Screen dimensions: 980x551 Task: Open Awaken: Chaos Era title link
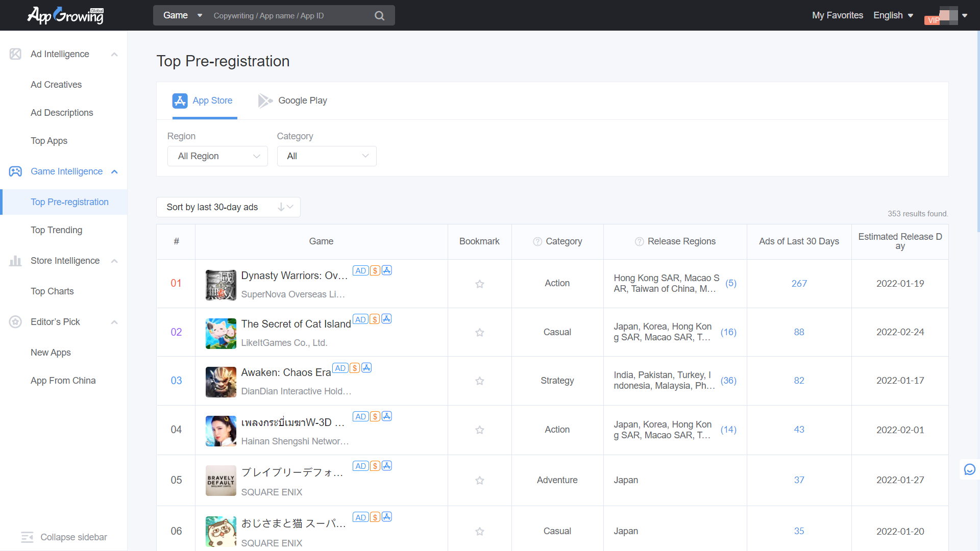tap(286, 372)
